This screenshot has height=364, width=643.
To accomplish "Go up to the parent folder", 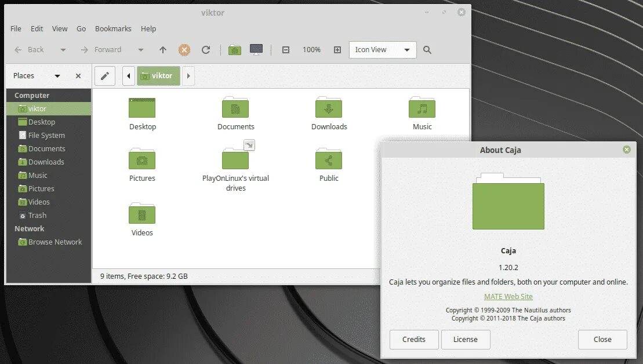I will [x=163, y=50].
